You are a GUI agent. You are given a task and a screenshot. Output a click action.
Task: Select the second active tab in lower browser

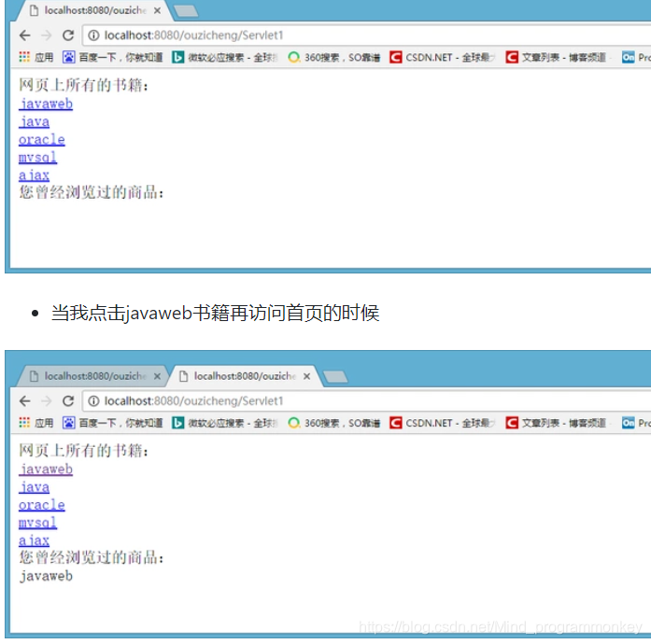(243, 376)
